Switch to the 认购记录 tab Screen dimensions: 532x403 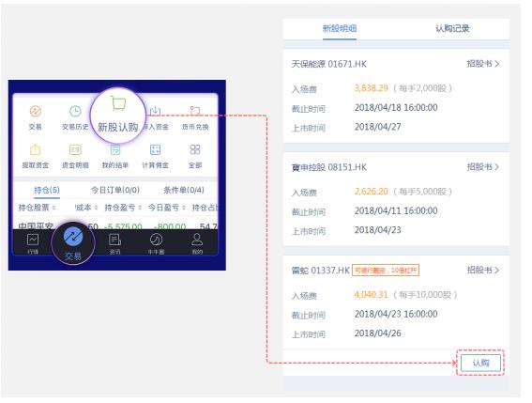(452, 28)
